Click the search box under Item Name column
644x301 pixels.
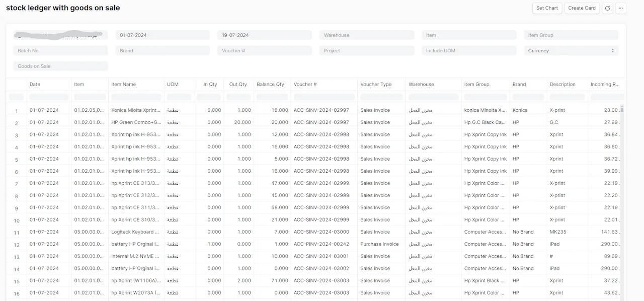click(x=136, y=97)
